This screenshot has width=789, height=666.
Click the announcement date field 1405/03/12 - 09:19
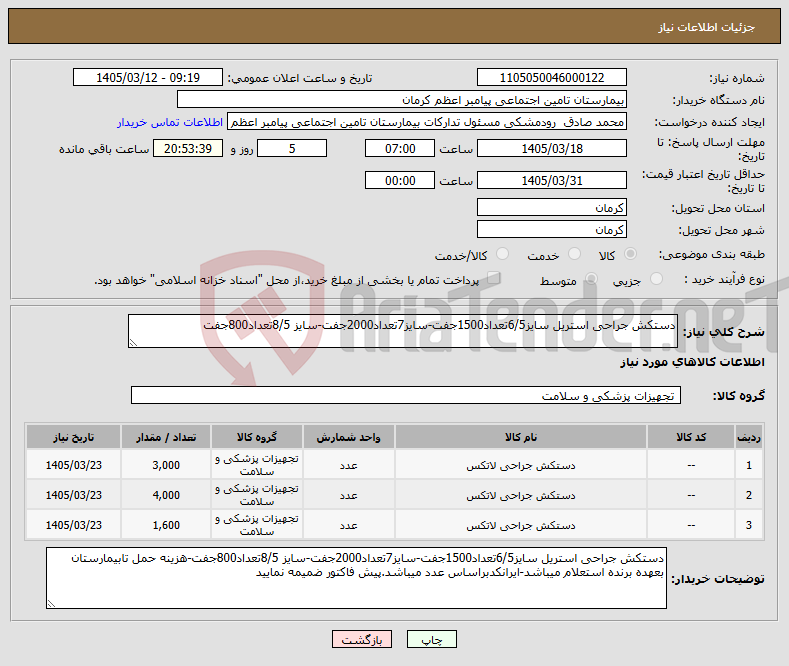coord(148,77)
